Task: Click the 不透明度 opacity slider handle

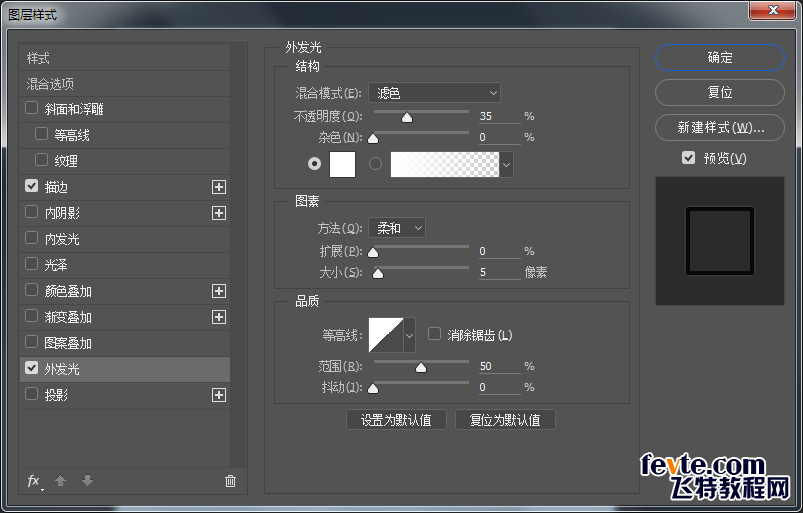Action: pyautogui.click(x=407, y=118)
